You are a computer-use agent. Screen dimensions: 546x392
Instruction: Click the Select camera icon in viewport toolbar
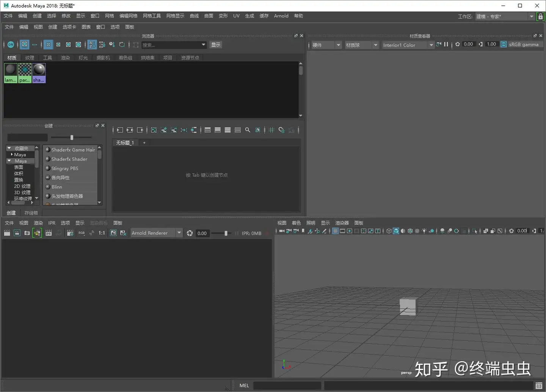(x=282, y=231)
